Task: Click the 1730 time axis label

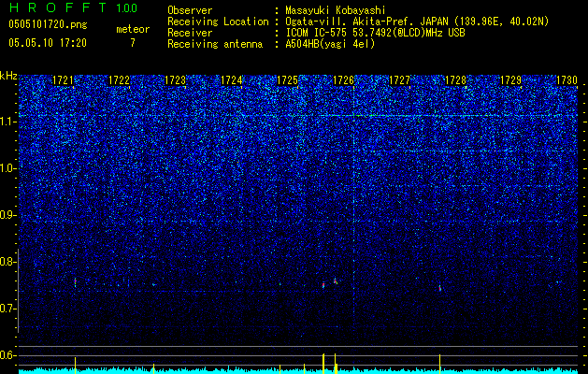Action: tap(566, 80)
